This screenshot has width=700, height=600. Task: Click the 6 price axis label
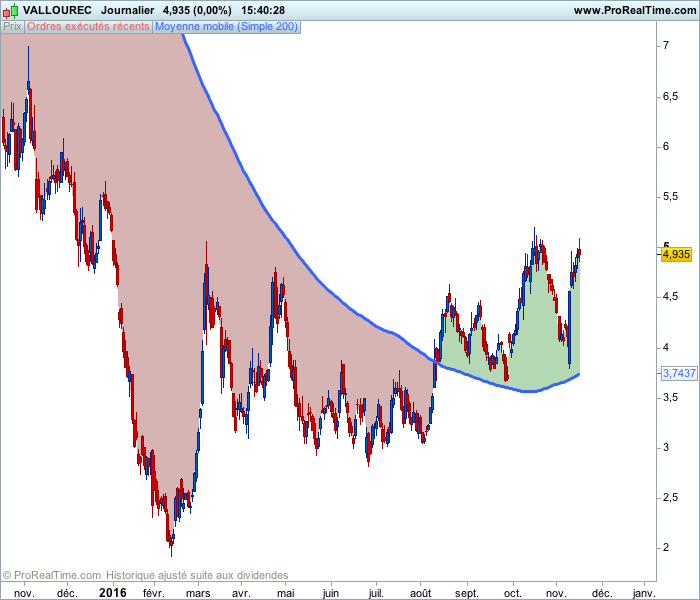666,146
